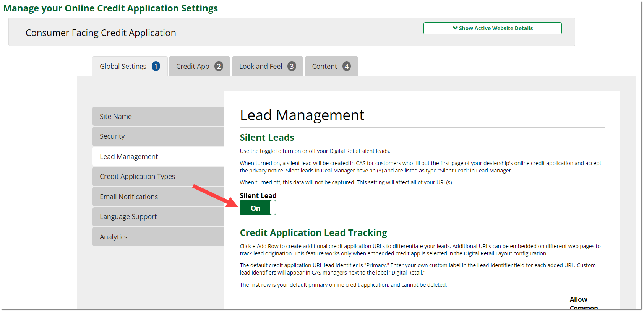Go to the Content tab

tap(324, 67)
